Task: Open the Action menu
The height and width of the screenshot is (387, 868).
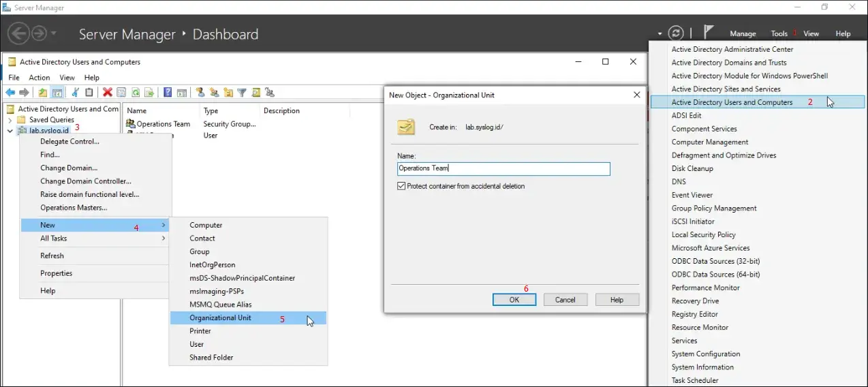Action: pyautogui.click(x=39, y=78)
